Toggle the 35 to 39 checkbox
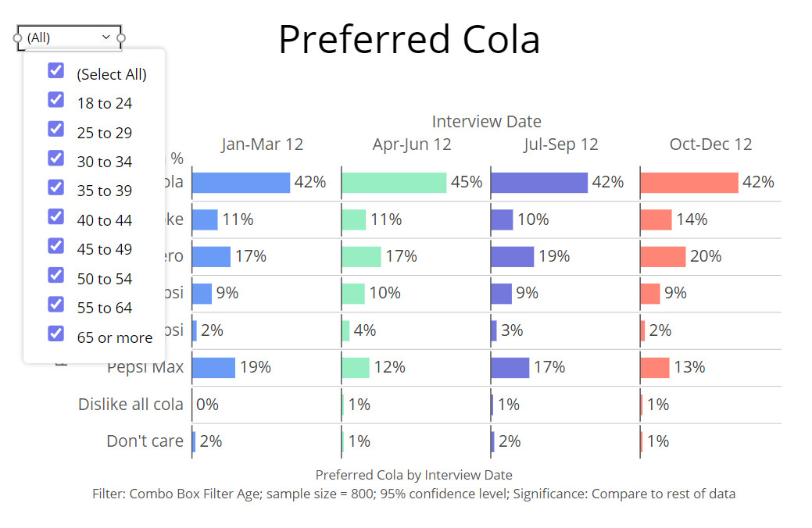 click(56, 187)
